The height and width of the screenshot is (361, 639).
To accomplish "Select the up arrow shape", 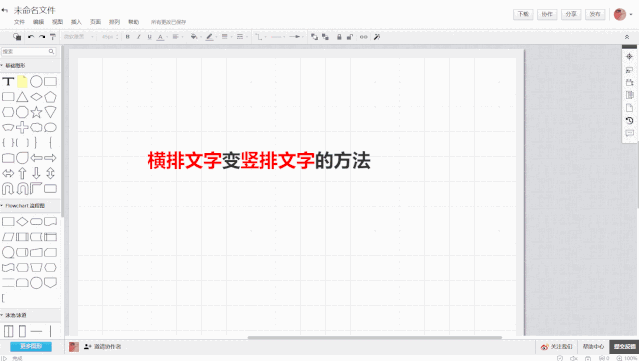I will (x=22, y=173).
